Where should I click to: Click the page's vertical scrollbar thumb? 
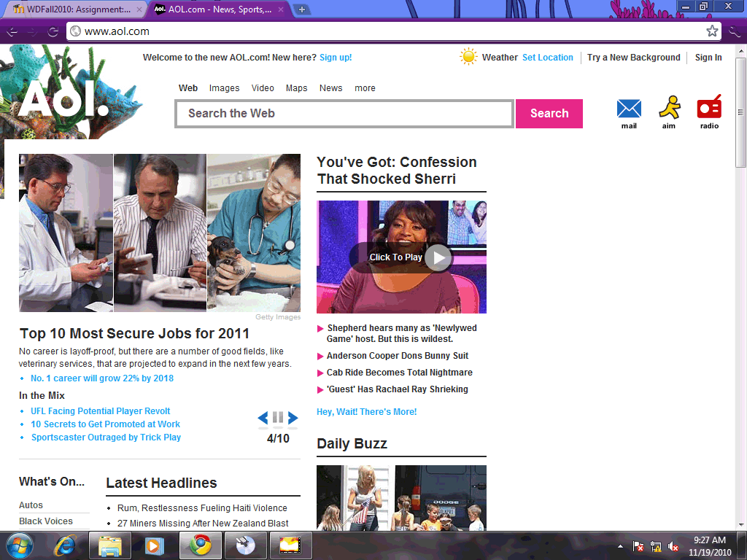740,113
